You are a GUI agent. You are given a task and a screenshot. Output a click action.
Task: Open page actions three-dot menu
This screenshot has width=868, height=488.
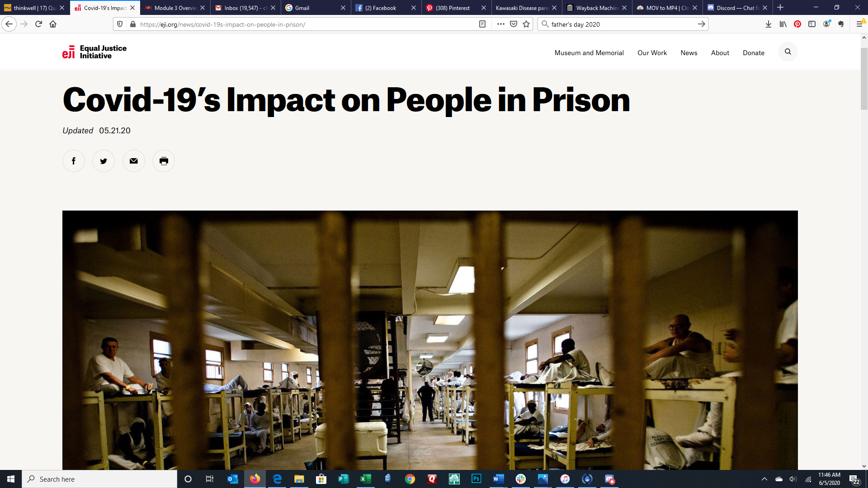[x=500, y=24]
